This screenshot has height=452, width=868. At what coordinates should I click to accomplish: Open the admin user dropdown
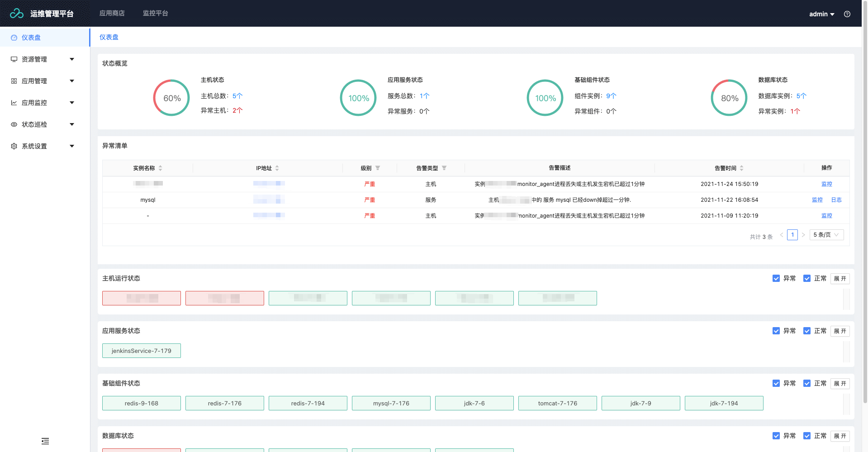pos(822,14)
